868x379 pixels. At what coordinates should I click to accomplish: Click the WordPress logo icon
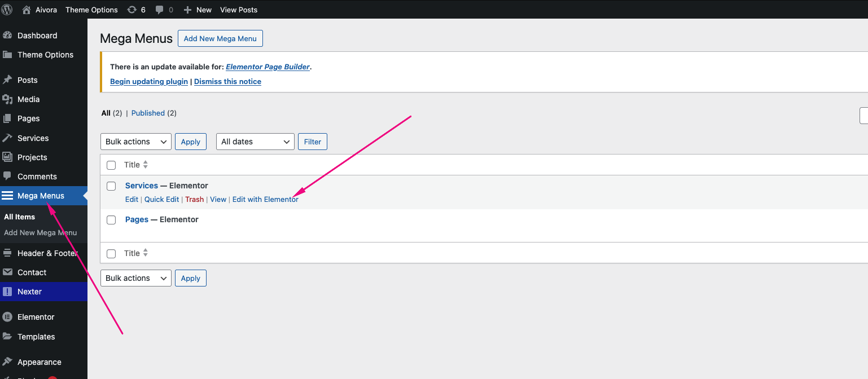click(x=7, y=10)
